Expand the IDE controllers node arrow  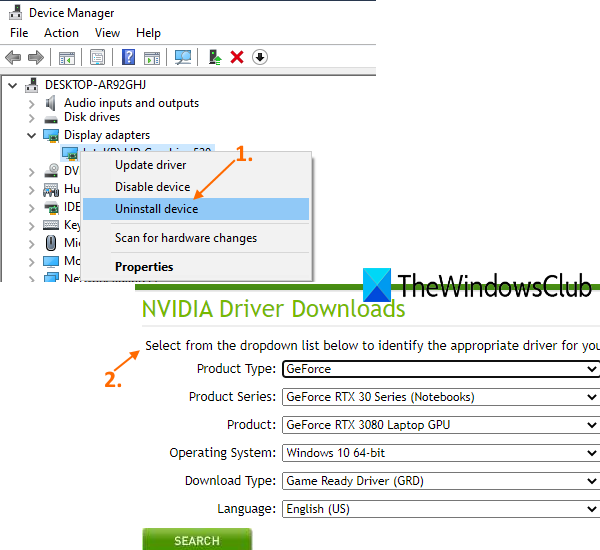(31, 208)
